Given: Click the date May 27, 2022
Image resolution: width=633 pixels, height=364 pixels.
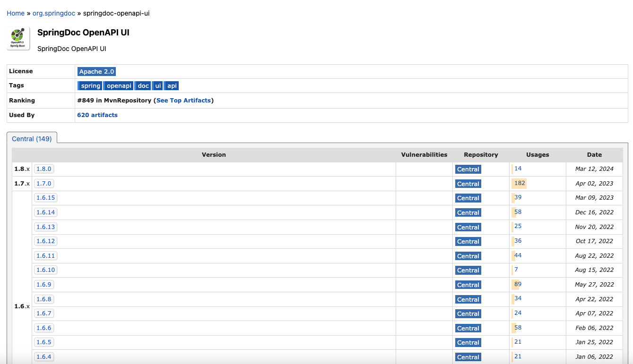Looking at the screenshot, I should (x=594, y=285).
